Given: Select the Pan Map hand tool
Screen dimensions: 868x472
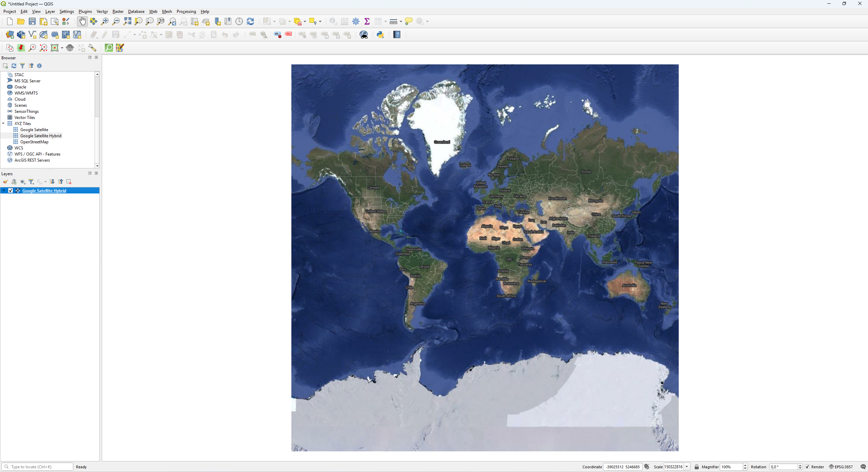Looking at the screenshot, I should tap(82, 21).
